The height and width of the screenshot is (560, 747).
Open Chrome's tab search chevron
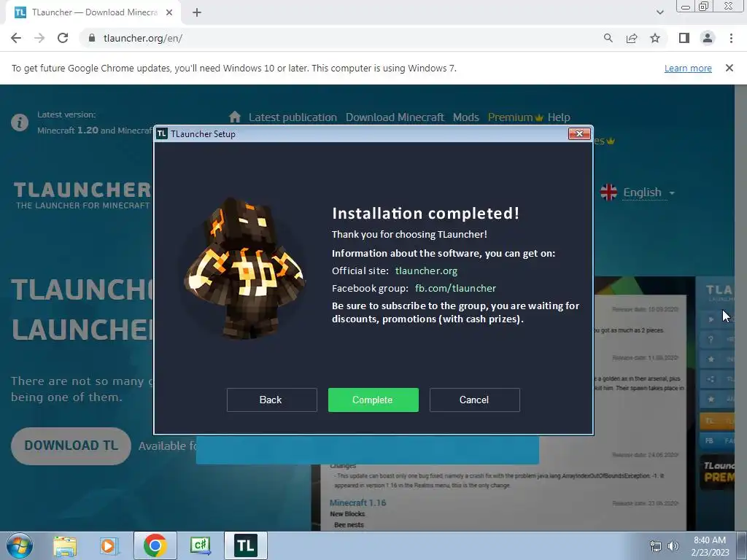pyautogui.click(x=659, y=12)
